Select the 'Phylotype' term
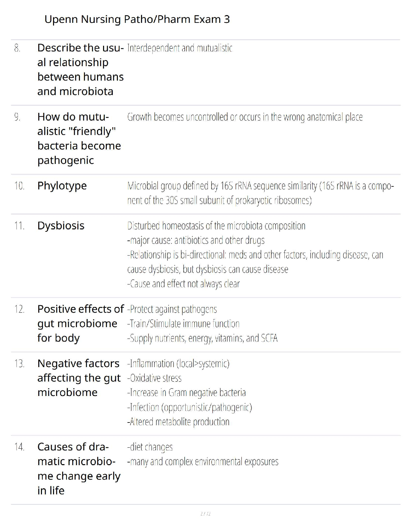Image resolution: width=411 pixels, height=532 pixels. coord(62,186)
